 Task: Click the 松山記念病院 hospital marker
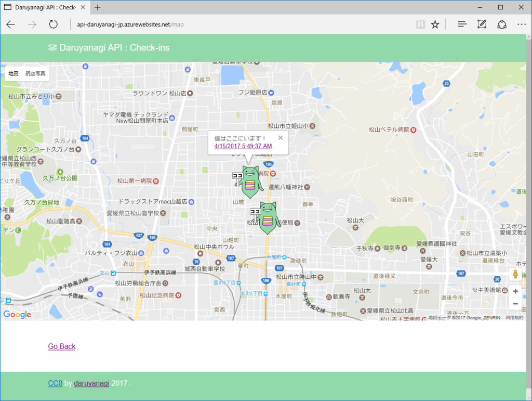pos(178,295)
